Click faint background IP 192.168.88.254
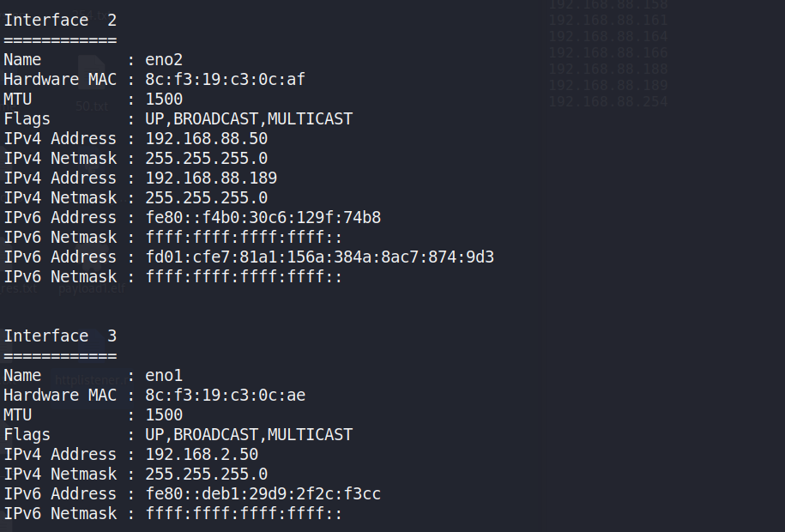This screenshot has width=785, height=532. coord(607,102)
